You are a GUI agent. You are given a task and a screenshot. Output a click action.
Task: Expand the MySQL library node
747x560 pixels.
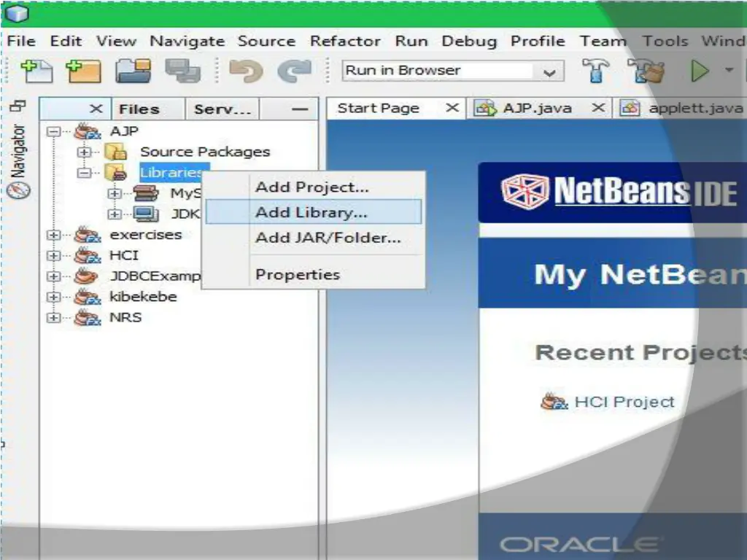115,194
